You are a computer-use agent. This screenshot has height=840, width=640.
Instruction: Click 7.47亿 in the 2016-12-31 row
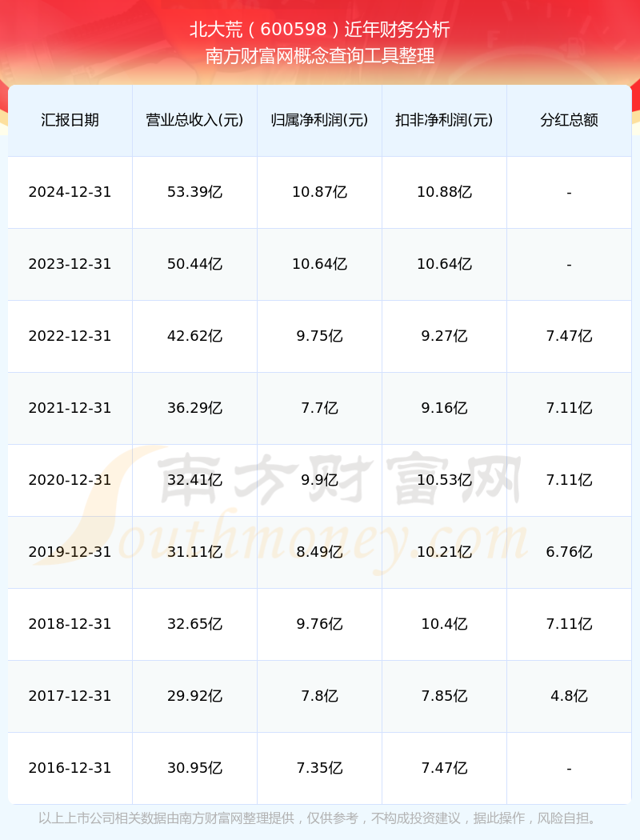445,768
